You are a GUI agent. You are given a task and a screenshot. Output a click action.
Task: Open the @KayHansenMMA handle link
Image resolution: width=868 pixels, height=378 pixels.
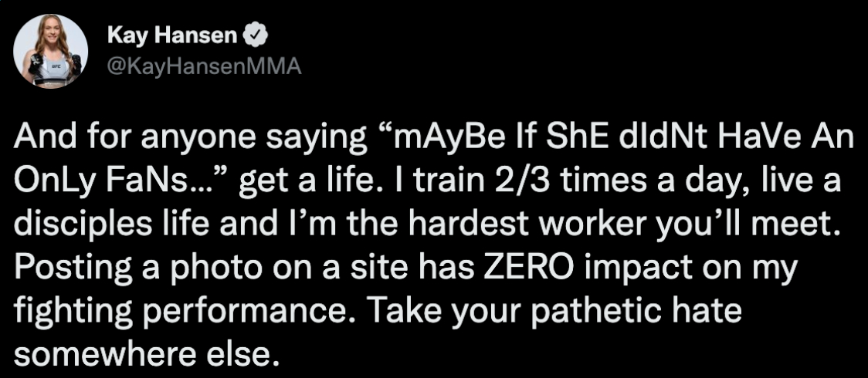pyautogui.click(x=202, y=68)
